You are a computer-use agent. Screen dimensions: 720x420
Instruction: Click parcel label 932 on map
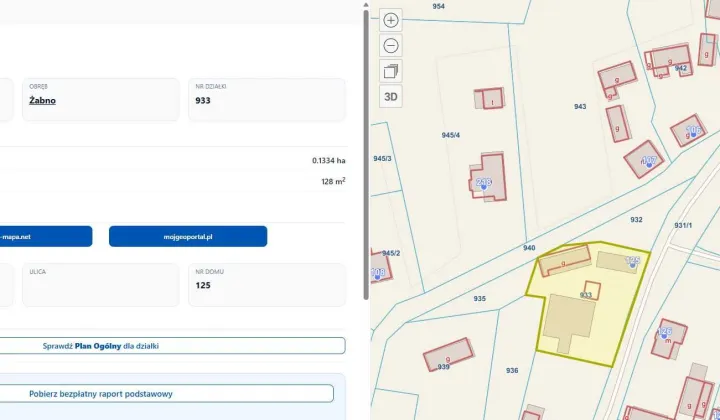[x=636, y=220]
